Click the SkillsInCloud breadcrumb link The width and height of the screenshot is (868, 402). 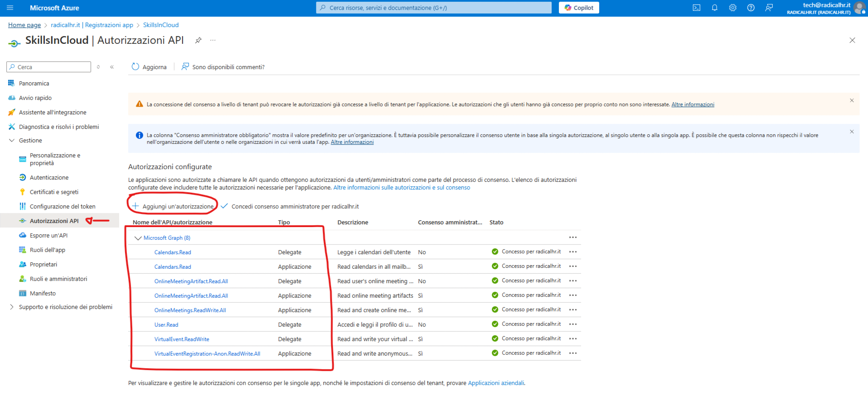(161, 25)
